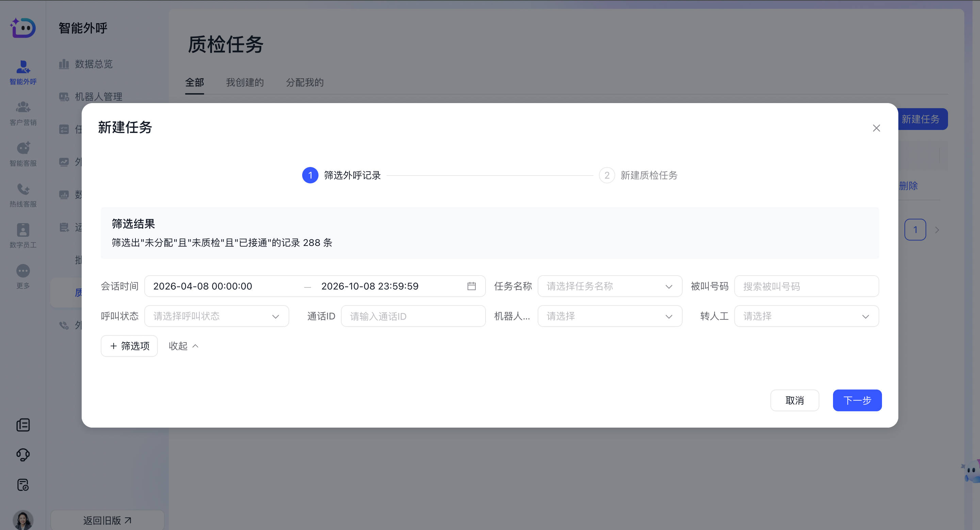
Task: Click the 被叫号码 search field
Action: pos(806,286)
